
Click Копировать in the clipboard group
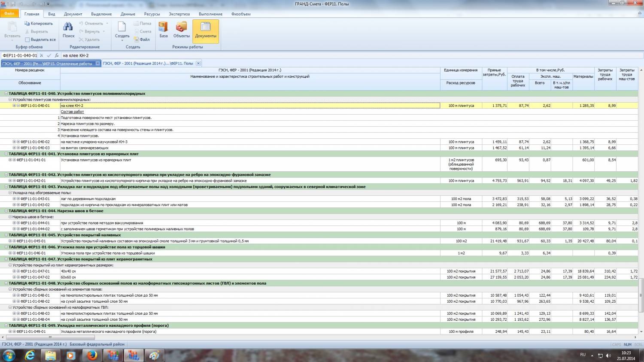[39, 24]
